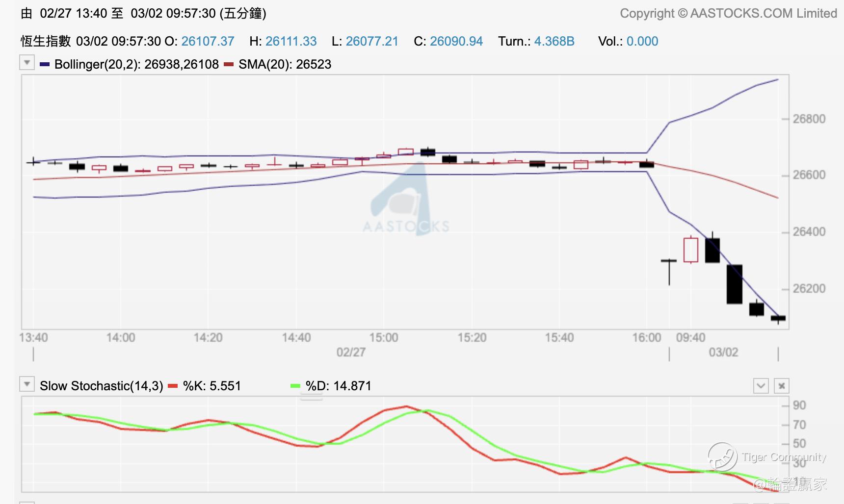Click the 13:40 time axis label
Screen dimensions: 844x504
33,338
